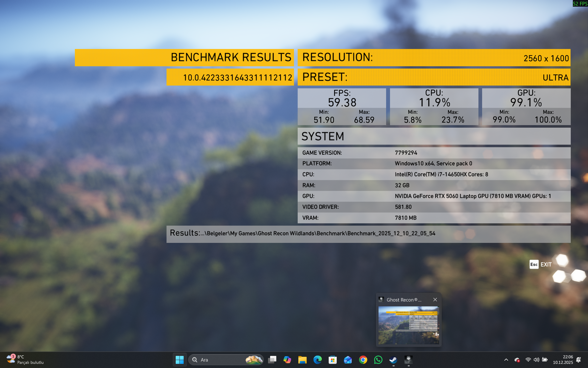The width and height of the screenshot is (588, 368).
Task: Open the weather widget showing 8°C
Action: [25, 359]
